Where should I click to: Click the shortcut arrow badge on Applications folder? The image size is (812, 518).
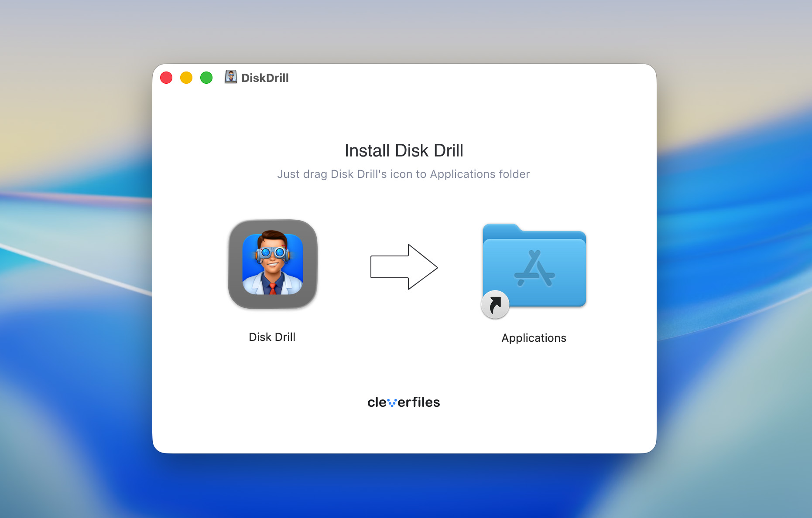pos(495,304)
